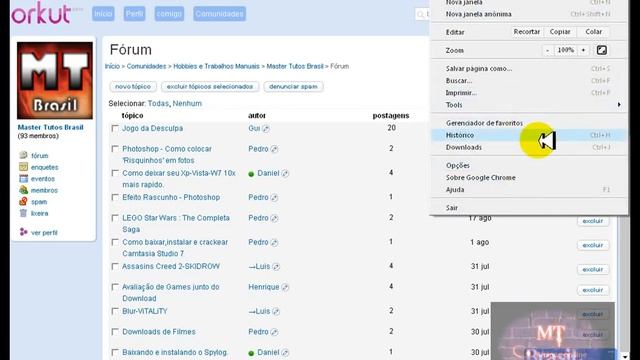Click the eventos calendar icon
This screenshot has height=360, width=640.
(x=23, y=178)
